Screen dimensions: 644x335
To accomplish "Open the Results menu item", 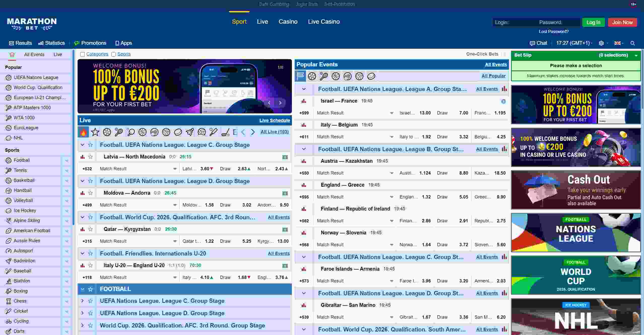I will click(x=20, y=43).
